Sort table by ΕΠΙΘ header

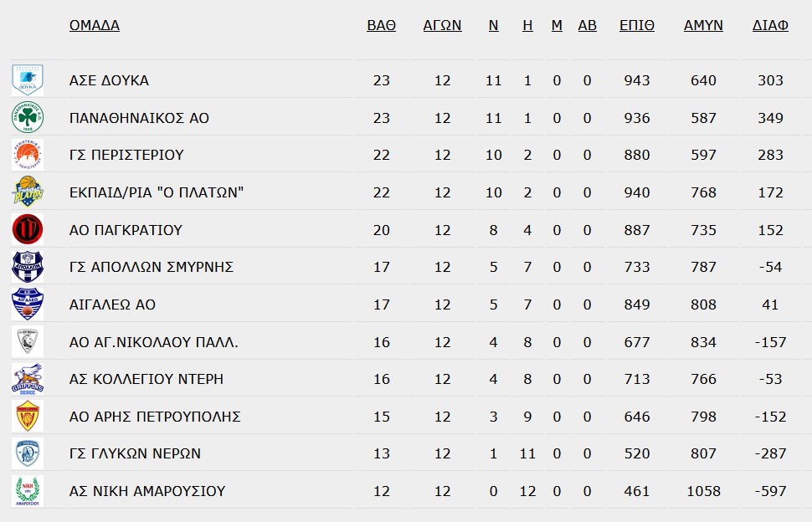[x=637, y=25]
